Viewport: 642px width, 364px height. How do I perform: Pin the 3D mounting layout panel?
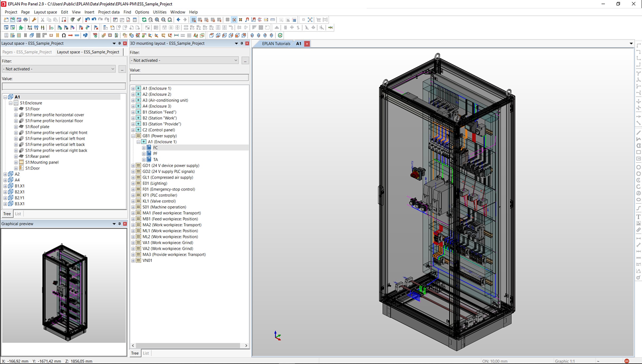click(241, 43)
